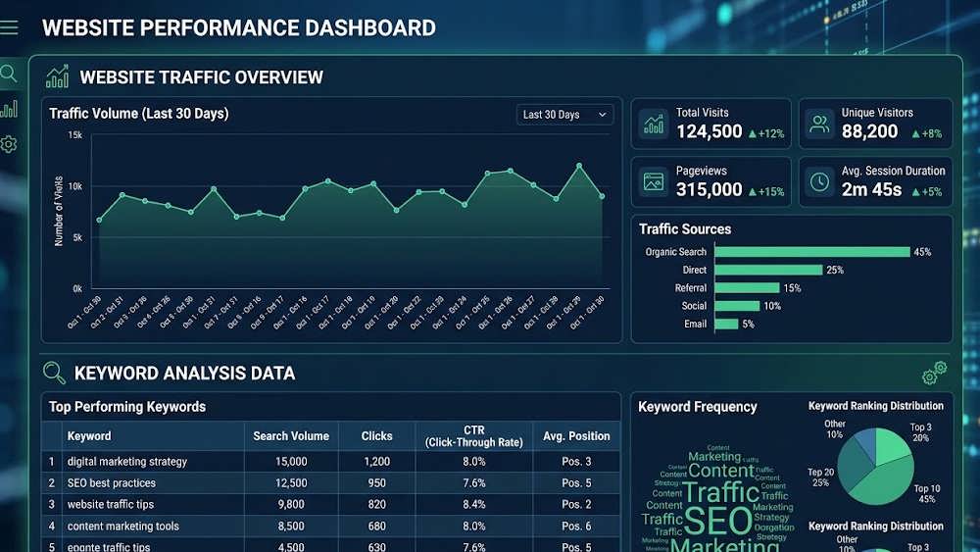Open the sidebar settings gear icon
Image resolution: width=980 pixels, height=552 pixels.
pyautogui.click(x=8, y=144)
